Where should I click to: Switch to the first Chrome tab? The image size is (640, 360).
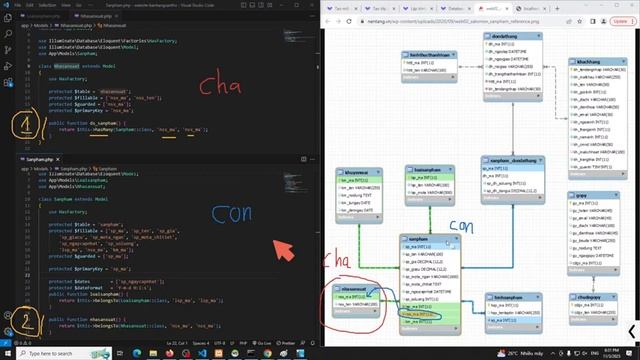[342, 9]
